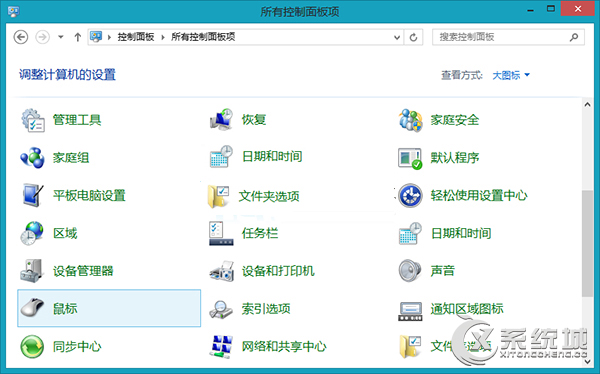
Task: Open 日期和时间 listed directly under 恢复
Action: click(256, 157)
